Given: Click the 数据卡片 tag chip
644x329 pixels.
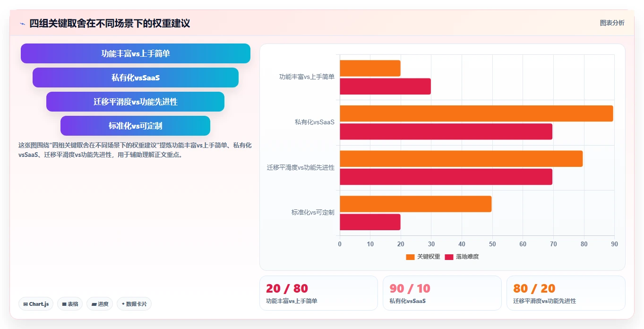Looking at the screenshot, I should [x=134, y=304].
